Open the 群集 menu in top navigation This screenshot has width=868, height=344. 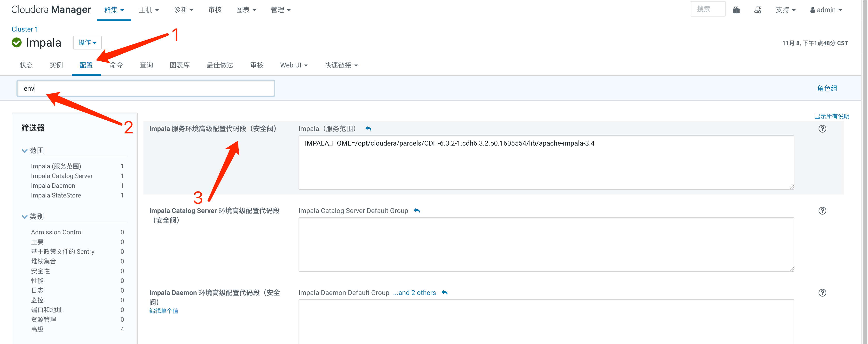(114, 10)
